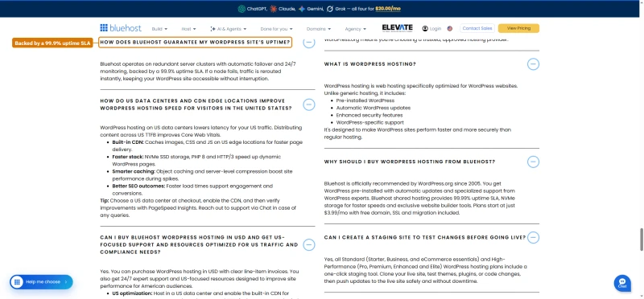The image size is (644, 299).
Task: Click the Contact Sales button
Action: [477, 28]
